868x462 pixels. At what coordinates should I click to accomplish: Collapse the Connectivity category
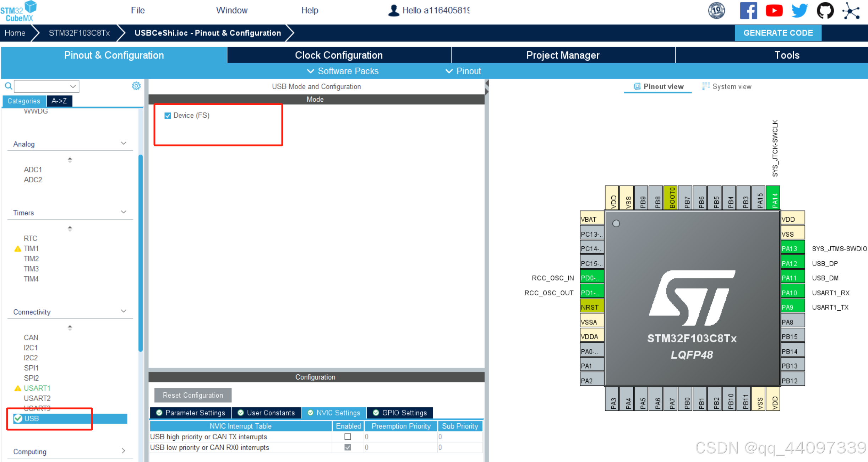click(123, 311)
